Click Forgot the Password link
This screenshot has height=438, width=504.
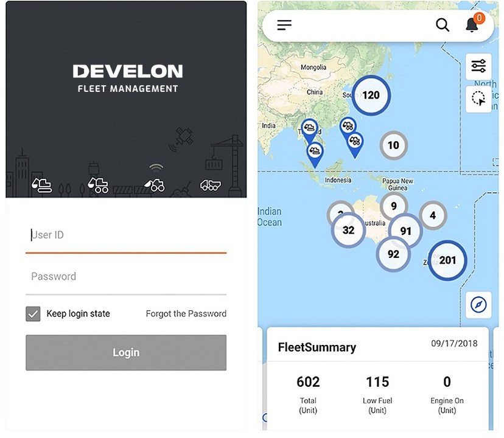pos(186,314)
